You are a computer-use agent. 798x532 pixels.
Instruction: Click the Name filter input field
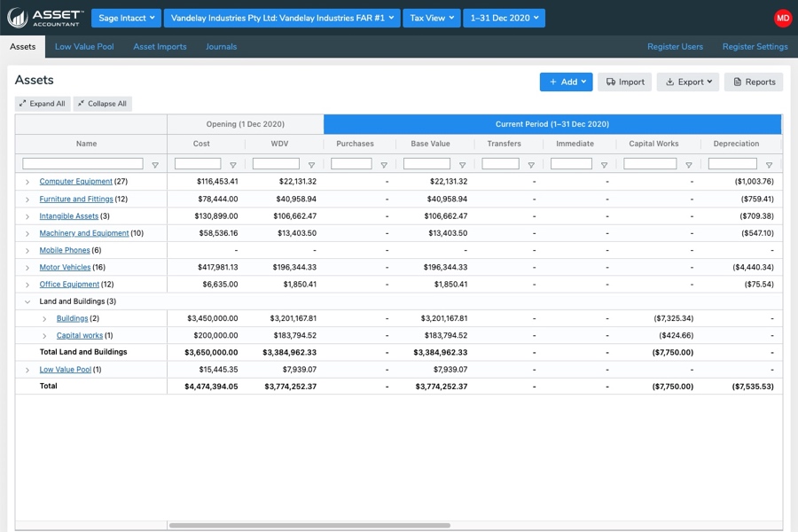(x=82, y=164)
